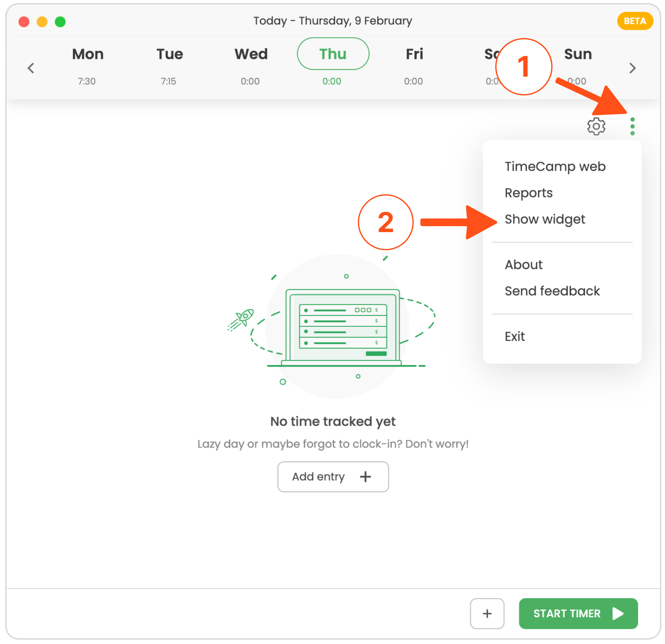Image resolution: width=665 pixels, height=644 pixels.
Task: Select the highlighted Thu day
Action: click(333, 54)
